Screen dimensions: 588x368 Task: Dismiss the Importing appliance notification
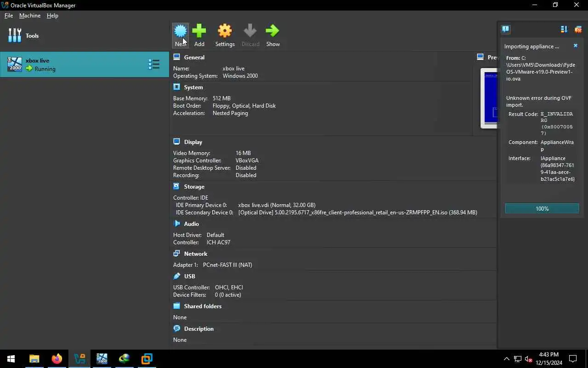[576, 46]
